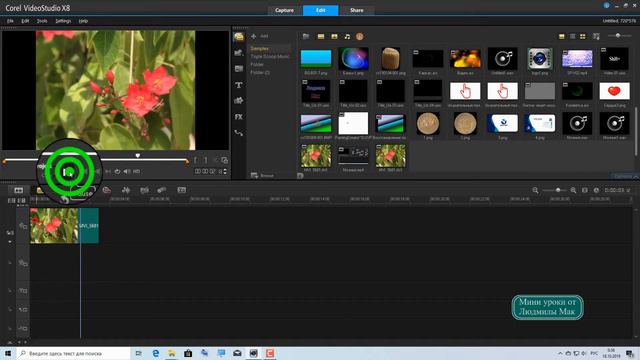
Task: Open the sort clips in library menu
Action: 596,36
